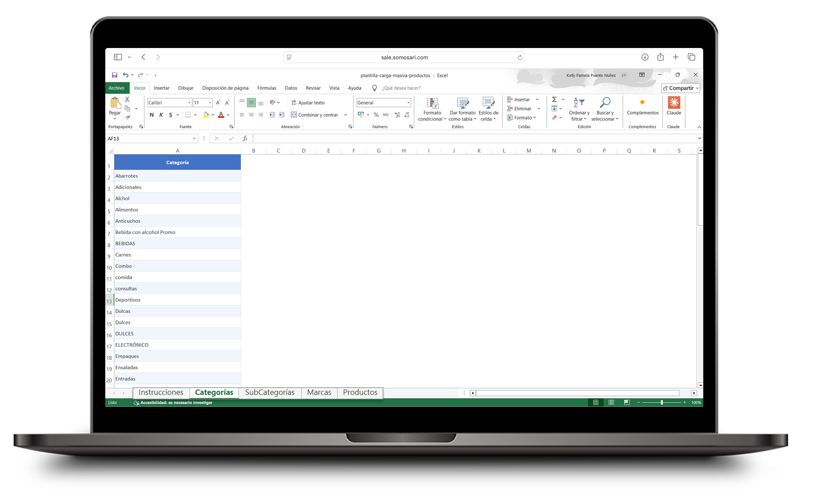The width and height of the screenshot is (822, 504).
Task: Open Buscar y seleccionar menu
Action: point(605,109)
